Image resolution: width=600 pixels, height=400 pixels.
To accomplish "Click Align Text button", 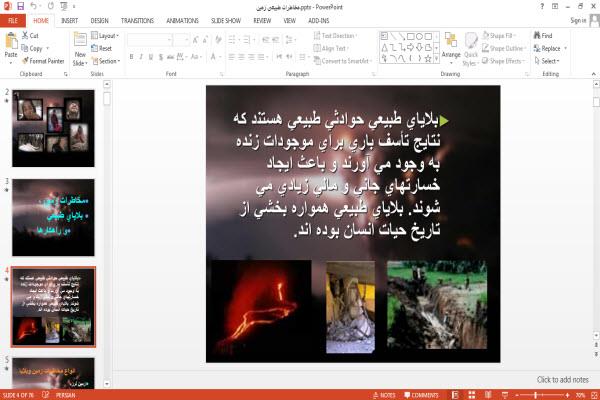I will coord(330,48).
